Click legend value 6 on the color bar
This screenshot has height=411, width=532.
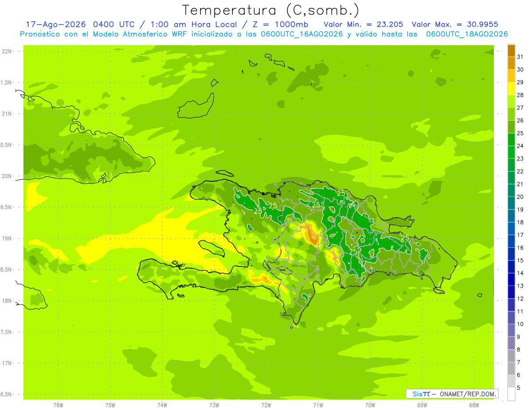coord(519,375)
